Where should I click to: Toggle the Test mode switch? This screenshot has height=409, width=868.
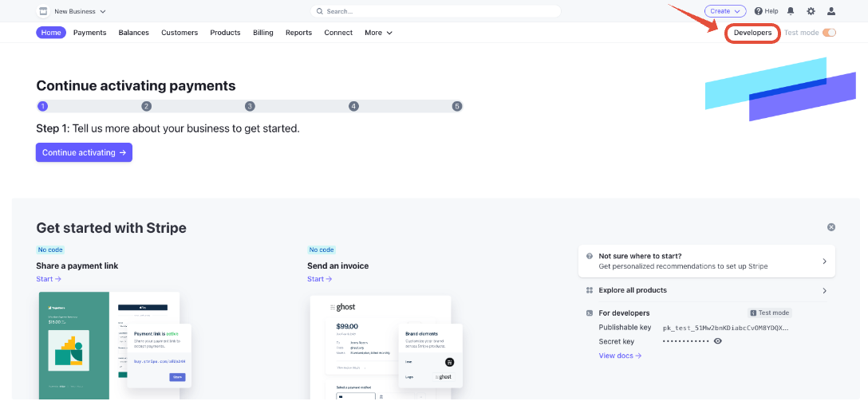click(829, 33)
